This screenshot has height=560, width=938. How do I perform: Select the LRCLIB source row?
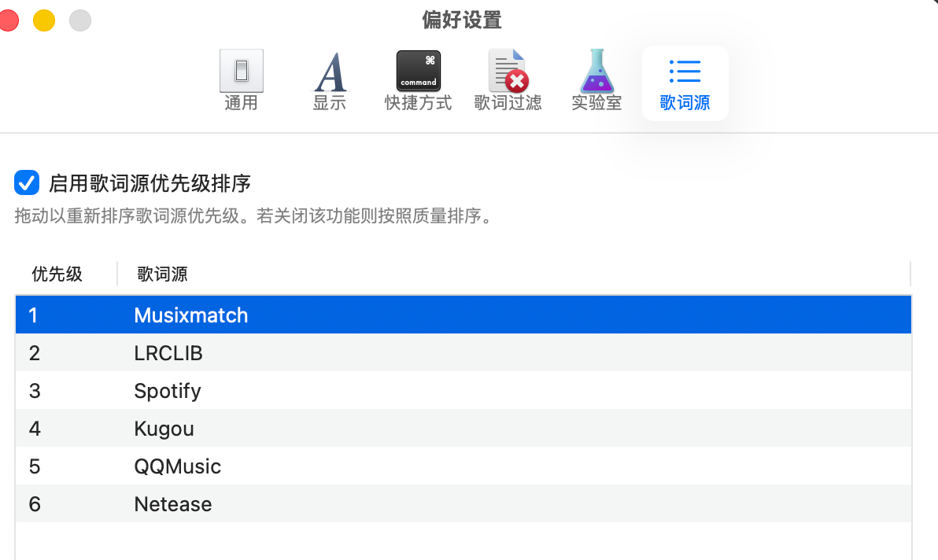168,353
